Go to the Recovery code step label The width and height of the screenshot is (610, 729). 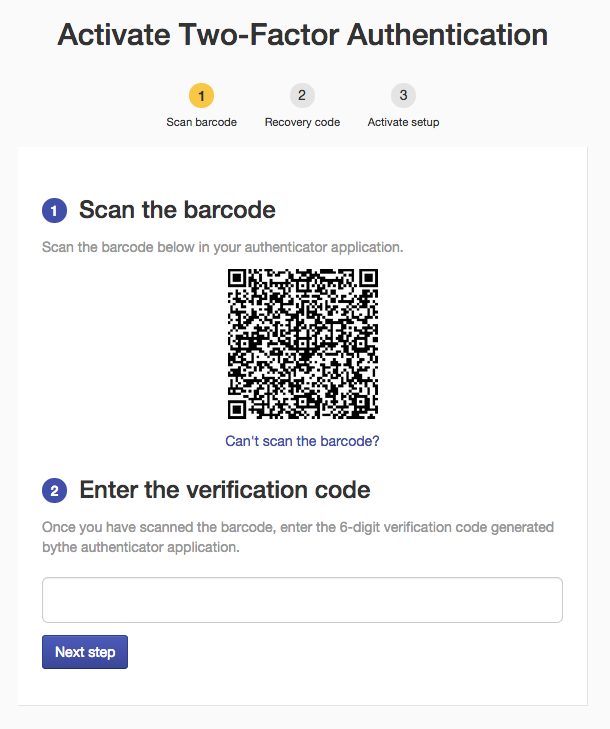pyautogui.click(x=302, y=122)
